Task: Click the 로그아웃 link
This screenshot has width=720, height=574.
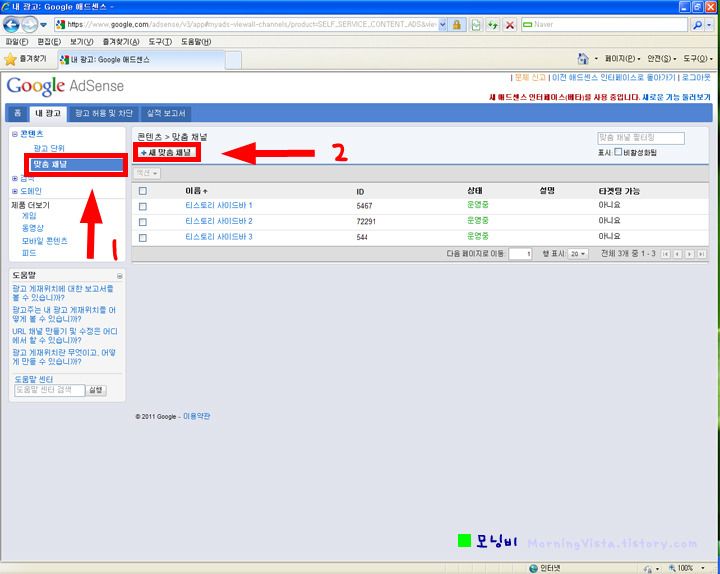Action: coord(696,78)
